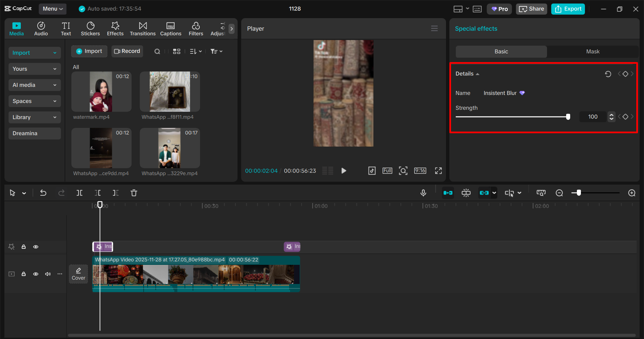Click the delete icon in timeline toolbar

(134, 193)
